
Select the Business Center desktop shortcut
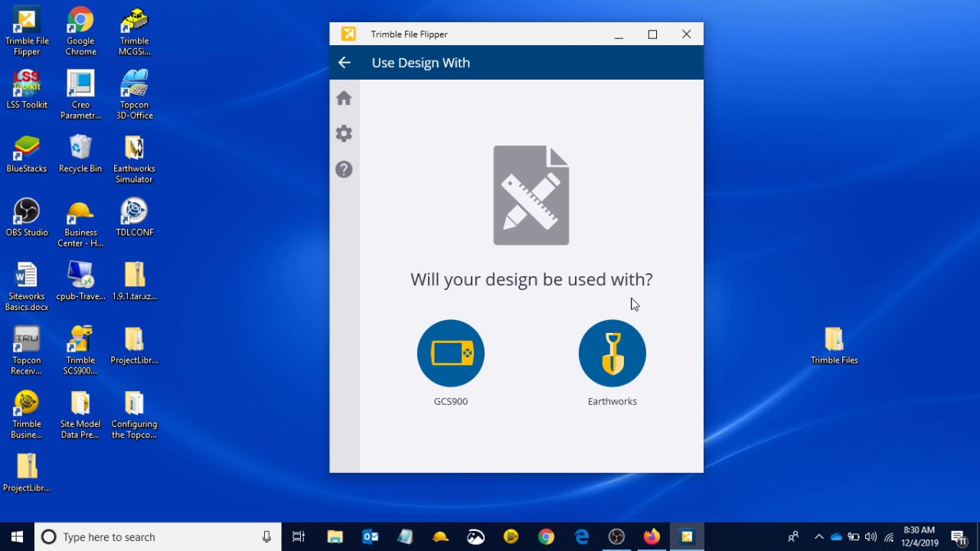(x=80, y=223)
